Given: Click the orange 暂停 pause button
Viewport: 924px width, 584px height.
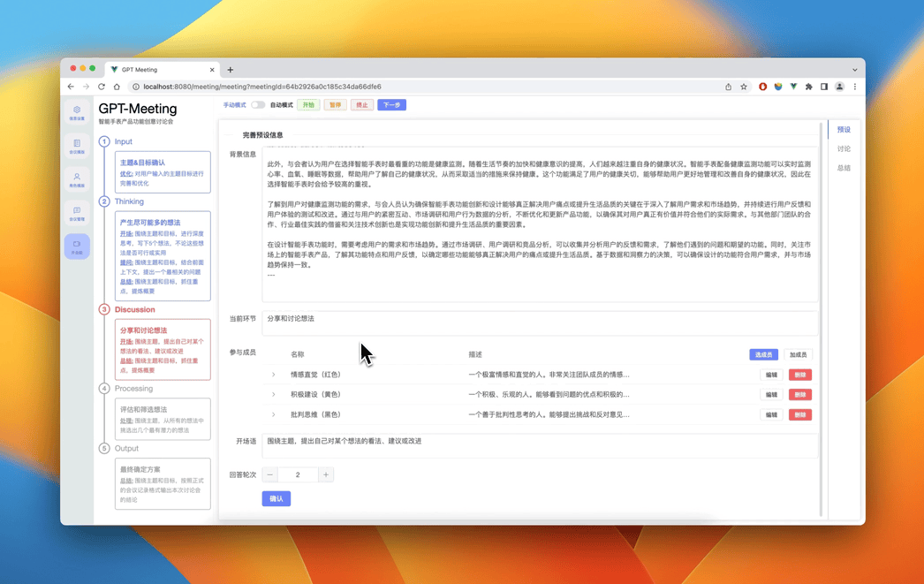Looking at the screenshot, I should click(336, 105).
